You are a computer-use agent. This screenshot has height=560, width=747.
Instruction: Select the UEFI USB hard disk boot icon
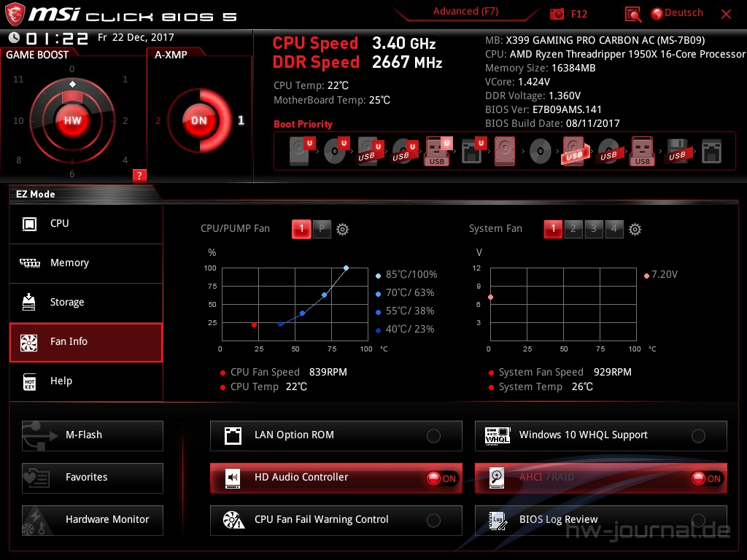[370, 151]
